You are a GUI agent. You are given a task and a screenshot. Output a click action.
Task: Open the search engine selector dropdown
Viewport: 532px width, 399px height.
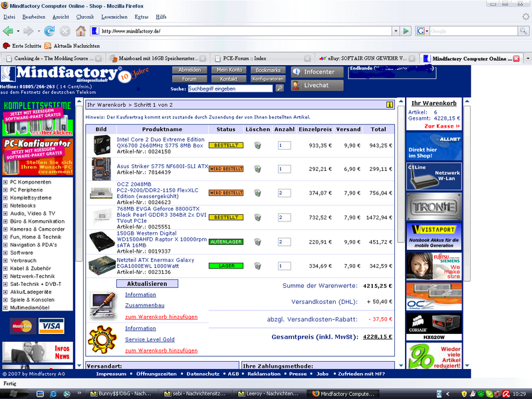[422, 31]
